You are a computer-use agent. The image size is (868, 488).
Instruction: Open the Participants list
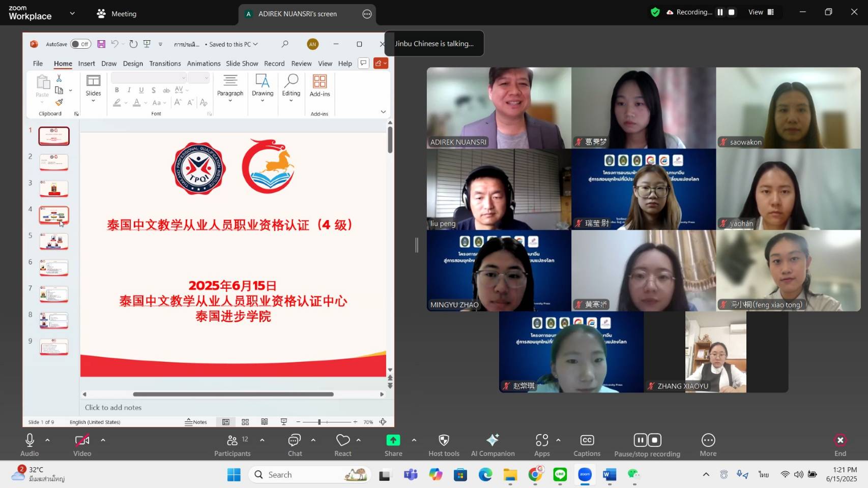[x=232, y=444]
